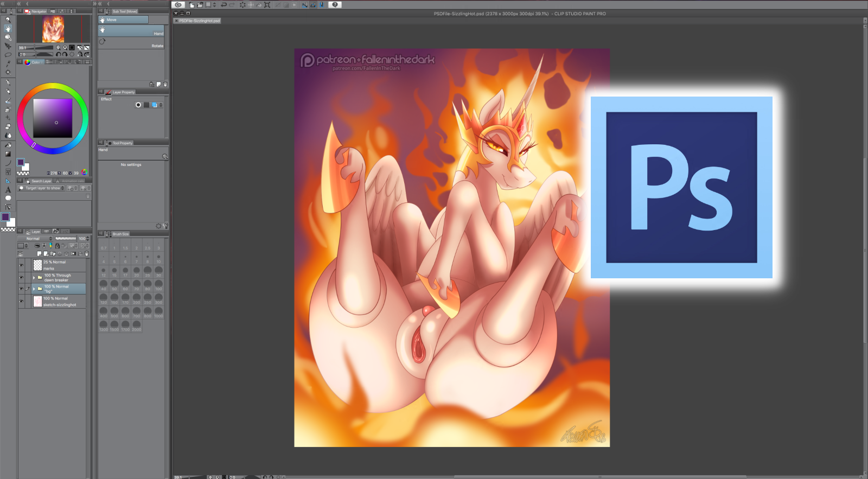The image size is (868, 479).
Task: Click the Open file folder icon
Action: point(200,5)
